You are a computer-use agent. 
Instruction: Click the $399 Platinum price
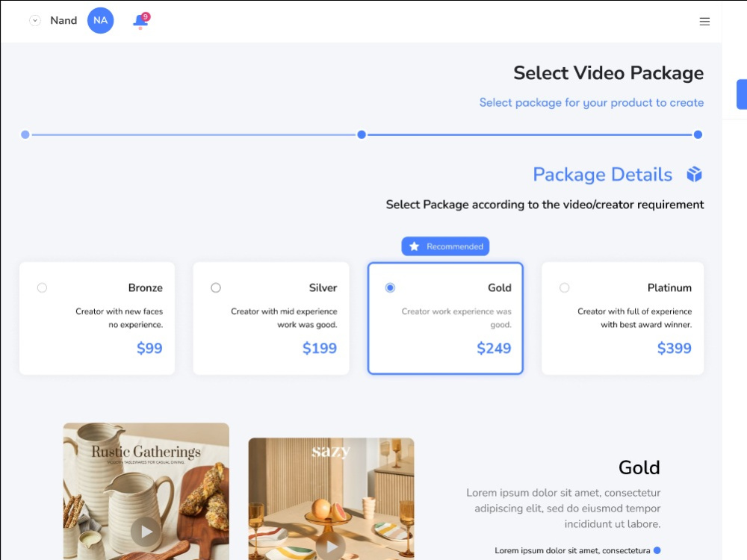pyautogui.click(x=674, y=348)
